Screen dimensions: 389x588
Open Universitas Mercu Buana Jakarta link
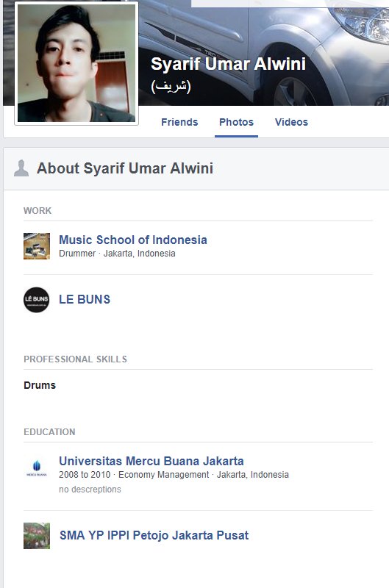151,461
